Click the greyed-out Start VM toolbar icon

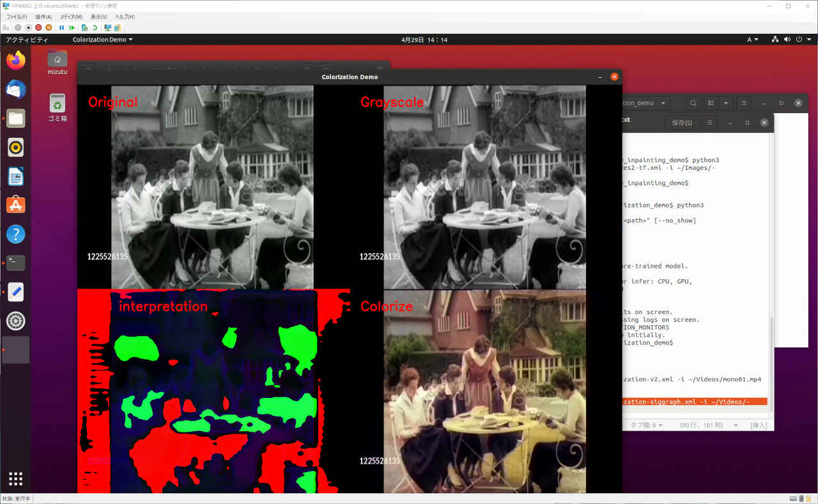18,27
